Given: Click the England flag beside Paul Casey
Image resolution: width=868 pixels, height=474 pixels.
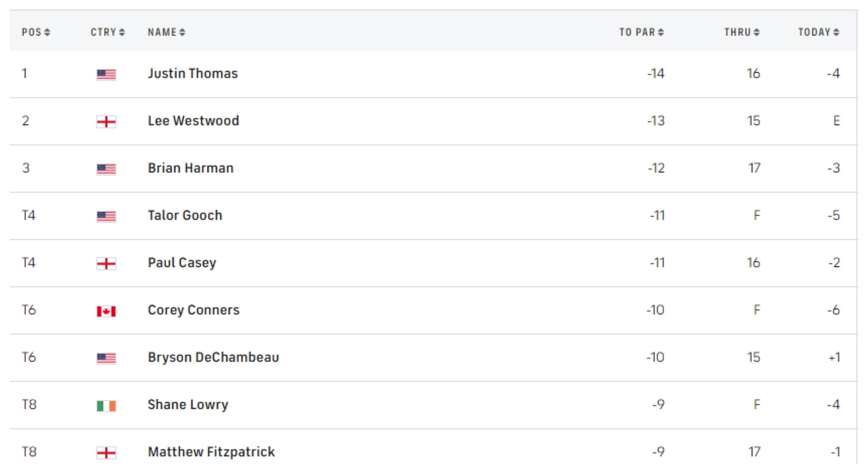Looking at the screenshot, I should 106,263.
